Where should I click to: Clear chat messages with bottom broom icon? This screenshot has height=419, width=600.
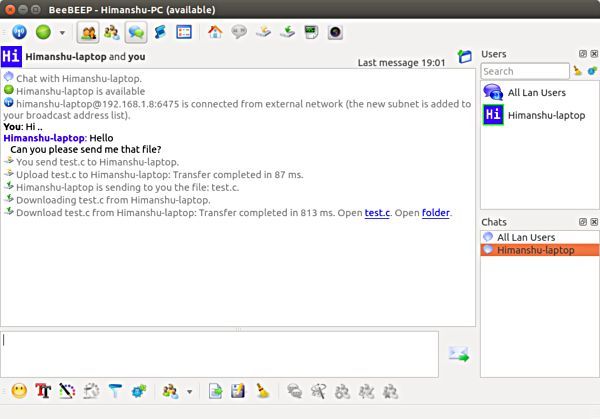(263, 391)
